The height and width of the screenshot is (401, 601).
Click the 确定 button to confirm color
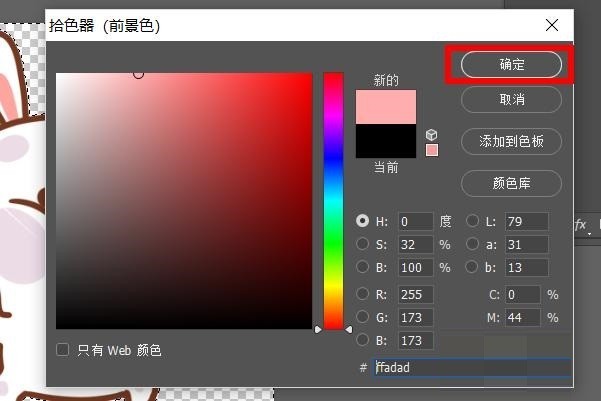tap(511, 64)
